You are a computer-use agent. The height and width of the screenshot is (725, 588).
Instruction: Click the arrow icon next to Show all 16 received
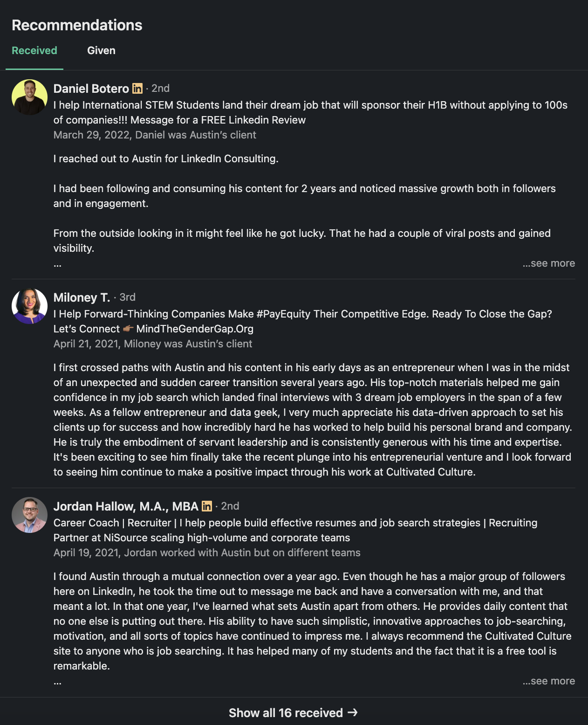click(353, 712)
